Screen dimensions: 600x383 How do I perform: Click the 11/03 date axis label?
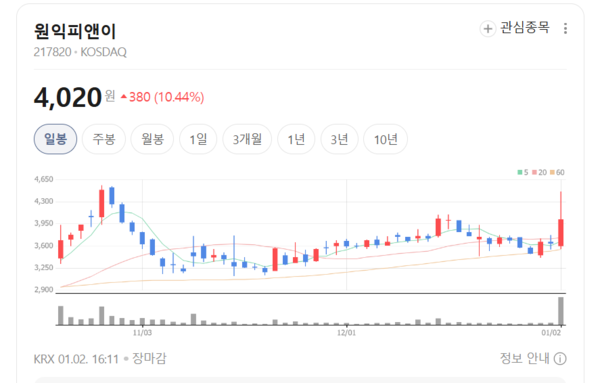point(142,333)
